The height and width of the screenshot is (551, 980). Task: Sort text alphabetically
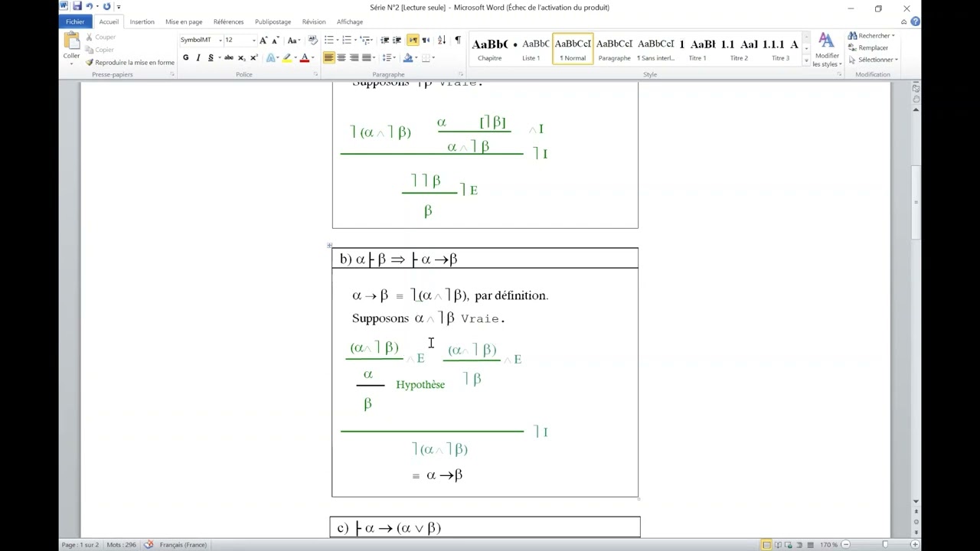coord(443,40)
